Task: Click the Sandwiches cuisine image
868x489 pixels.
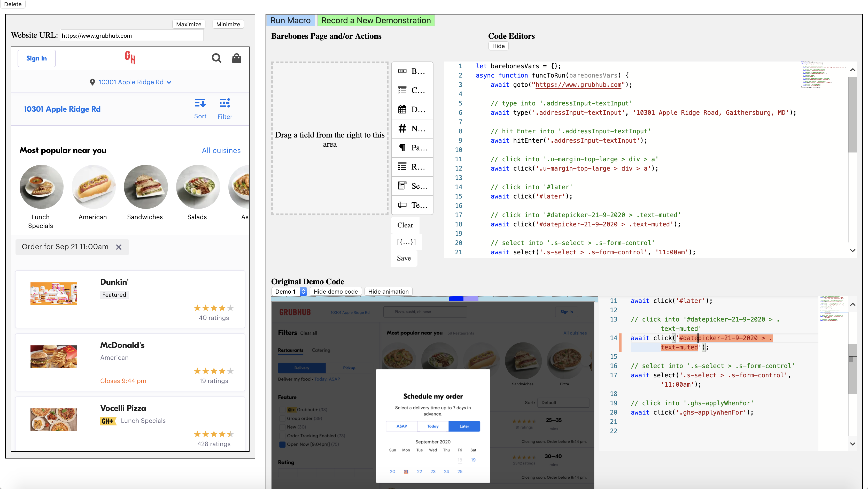Action: 145,187
